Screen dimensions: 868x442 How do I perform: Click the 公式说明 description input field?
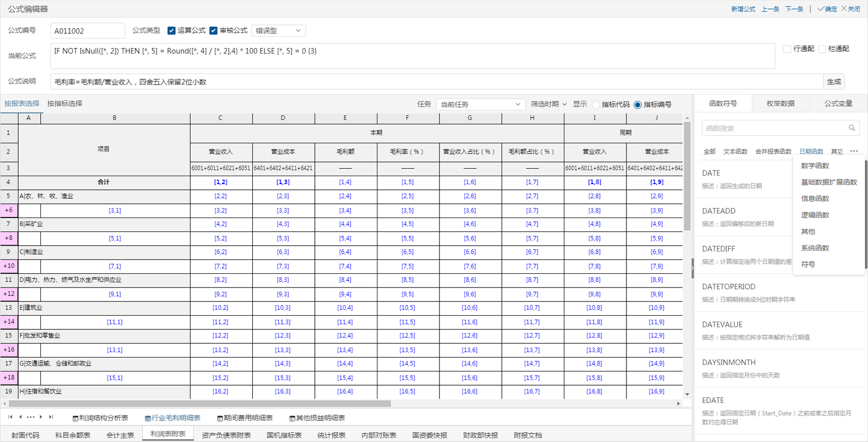tap(435, 82)
